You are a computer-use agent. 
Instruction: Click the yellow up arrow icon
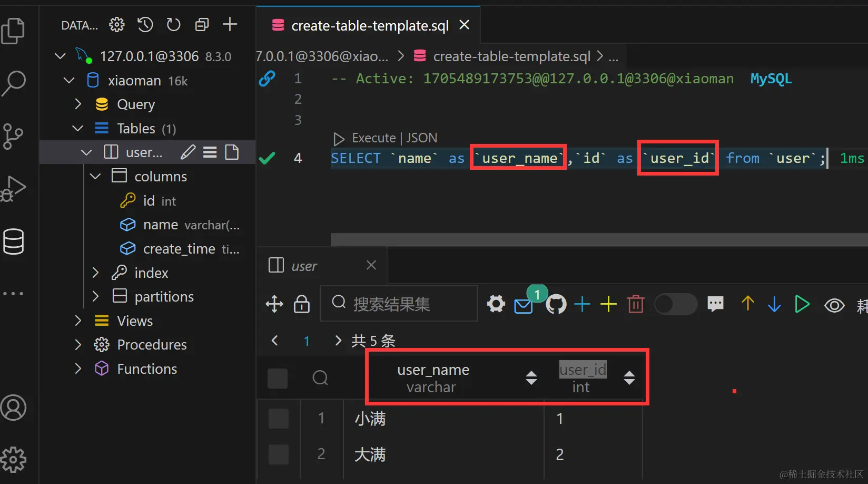(748, 304)
